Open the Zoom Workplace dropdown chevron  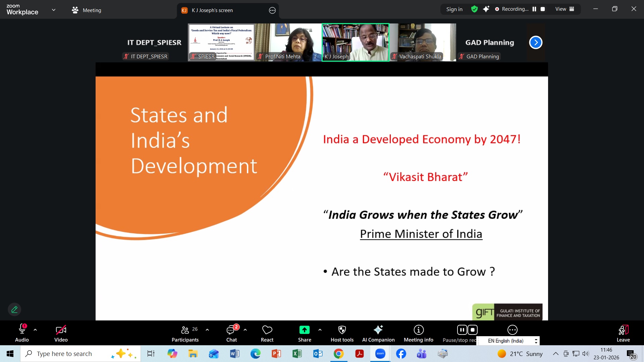click(54, 10)
